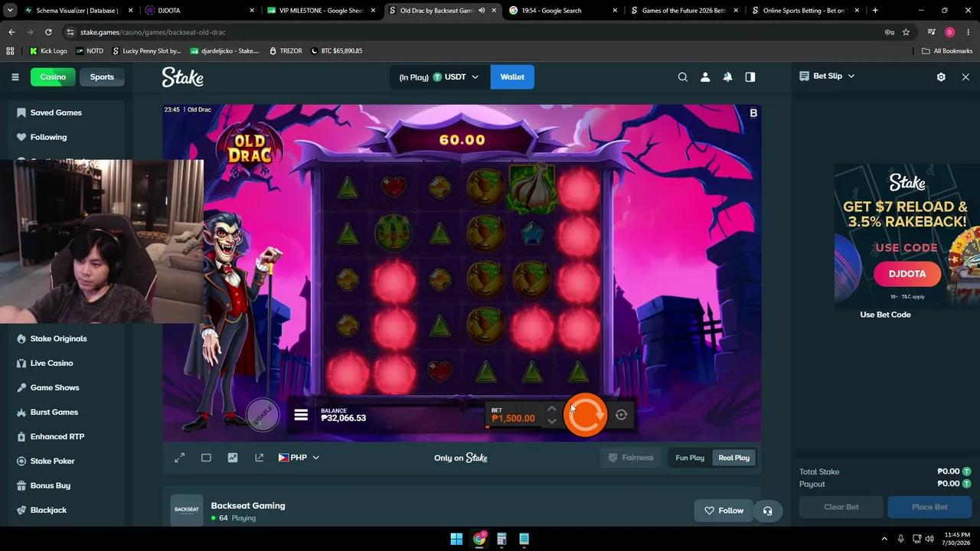
Task: Open Chrome from the taskbar
Action: pos(479,539)
